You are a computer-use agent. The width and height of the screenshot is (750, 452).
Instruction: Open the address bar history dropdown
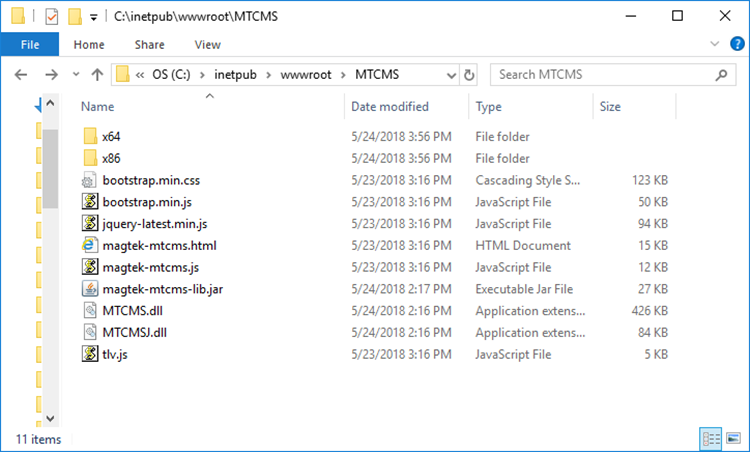point(451,75)
